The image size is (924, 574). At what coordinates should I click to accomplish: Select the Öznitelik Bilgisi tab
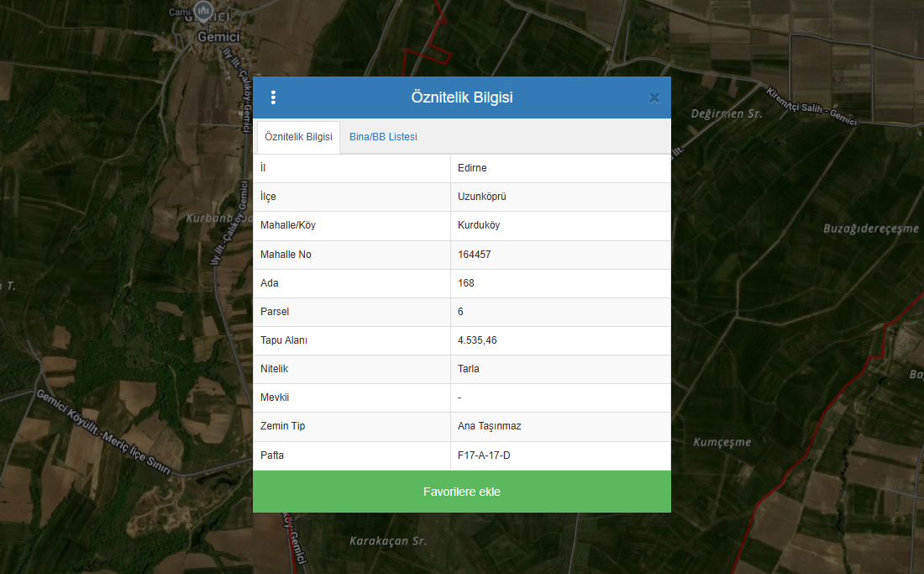click(x=298, y=137)
